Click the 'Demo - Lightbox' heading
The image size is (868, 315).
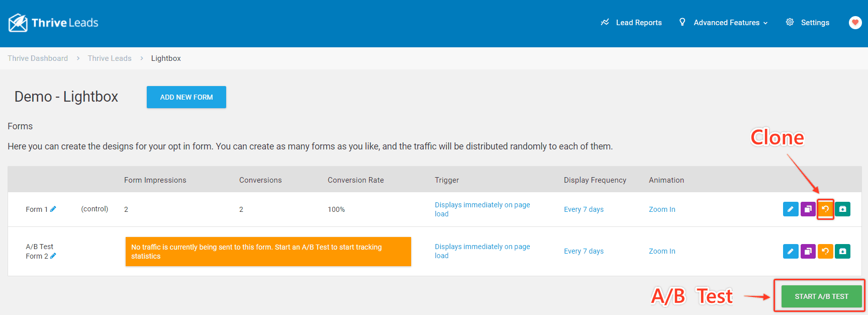[66, 97]
